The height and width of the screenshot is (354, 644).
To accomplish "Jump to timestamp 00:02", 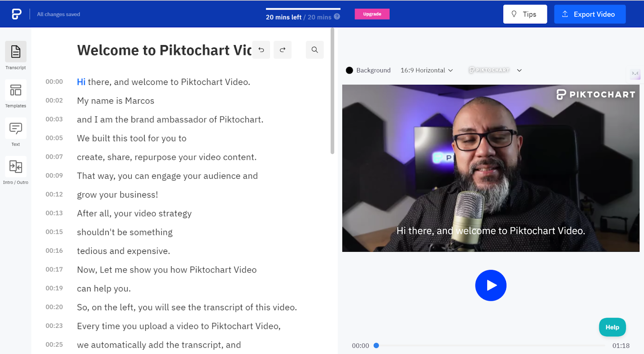I will [x=54, y=101].
